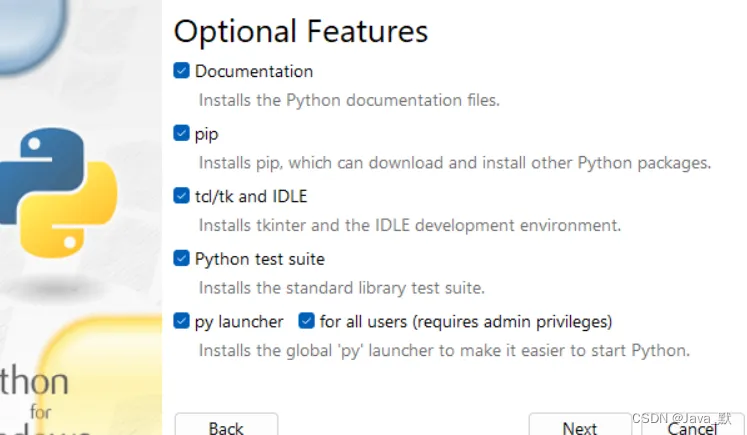Cancel the Python setup

[692, 425]
